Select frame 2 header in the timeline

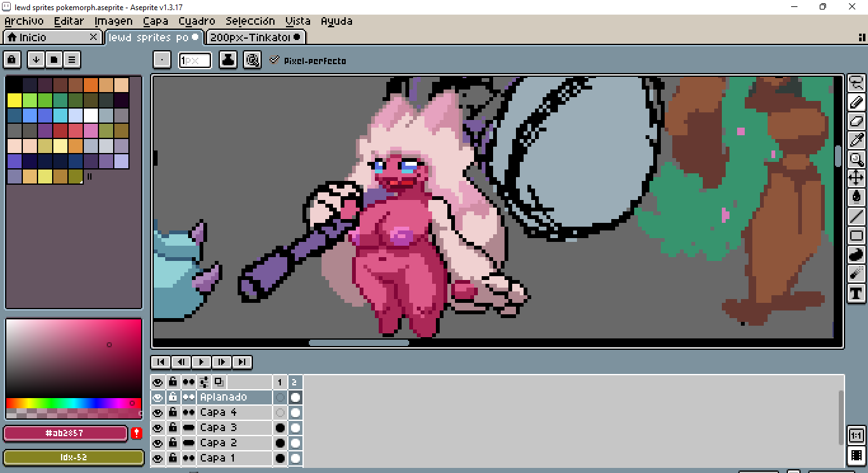point(294,382)
